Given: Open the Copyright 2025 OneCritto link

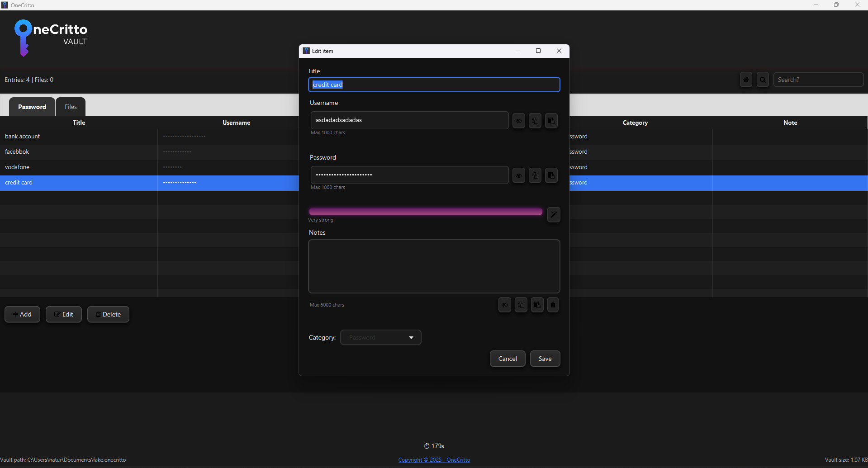Looking at the screenshot, I should (434, 459).
